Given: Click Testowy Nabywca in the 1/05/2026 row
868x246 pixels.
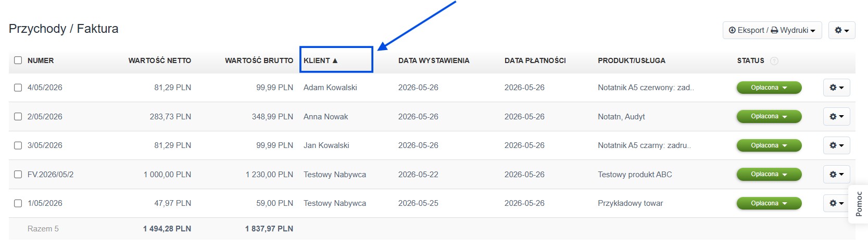Looking at the screenshot, I should pyautogui.click(x=335, y=203).
